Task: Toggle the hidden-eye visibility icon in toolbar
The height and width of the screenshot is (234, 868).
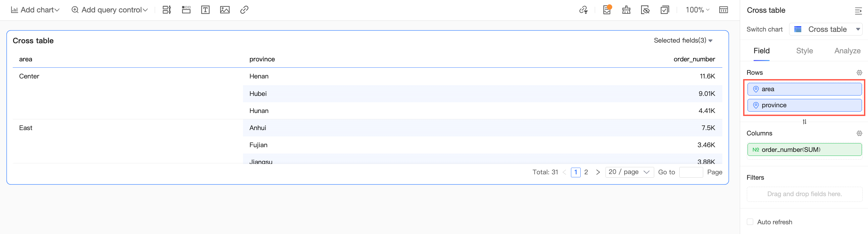Action: pos(645,10)
